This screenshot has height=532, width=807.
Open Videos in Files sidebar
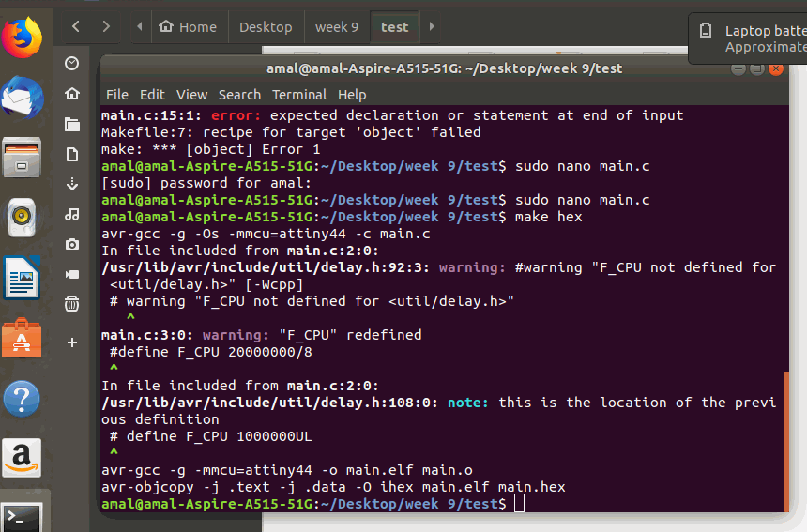click(72, 274)
